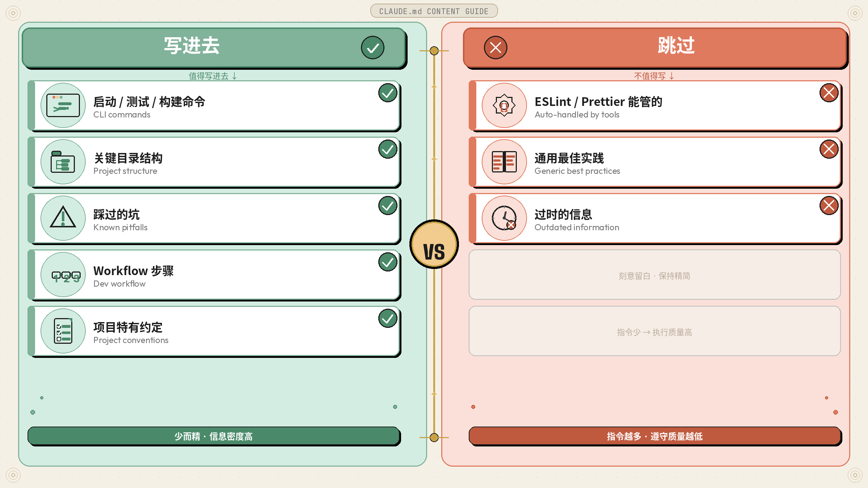Click the ESLint / Prettier gear icon
This screenshot has height=488, width=868.
pyautogui.click(x=504, y=105)
